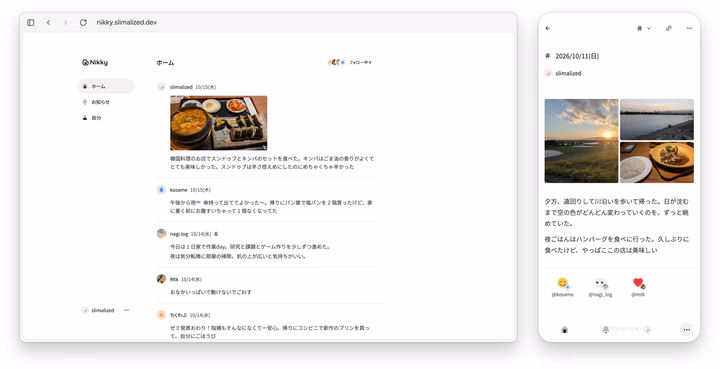Click the ちくわぶ username

pyautogui.click(x=179, y=315)
